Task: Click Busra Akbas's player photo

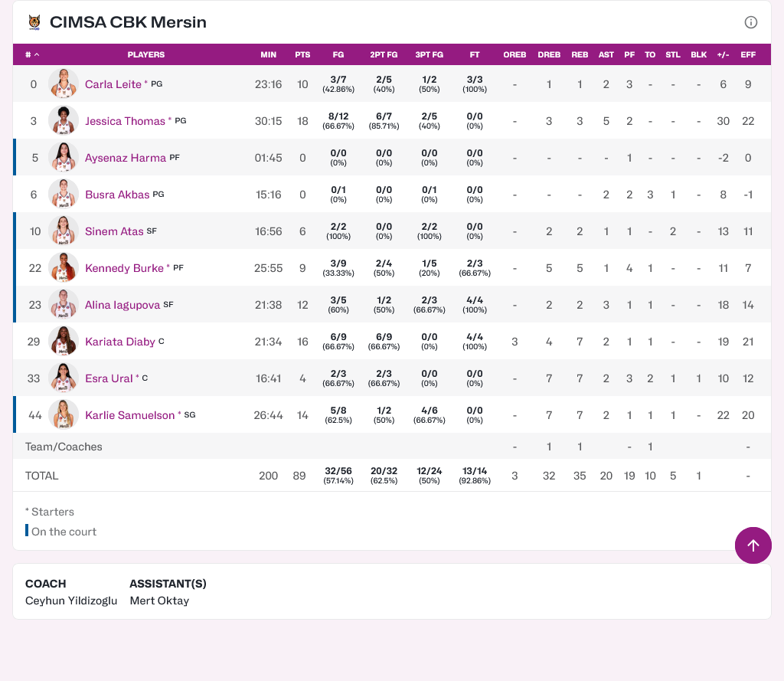Action: click(x=64, y=194)
